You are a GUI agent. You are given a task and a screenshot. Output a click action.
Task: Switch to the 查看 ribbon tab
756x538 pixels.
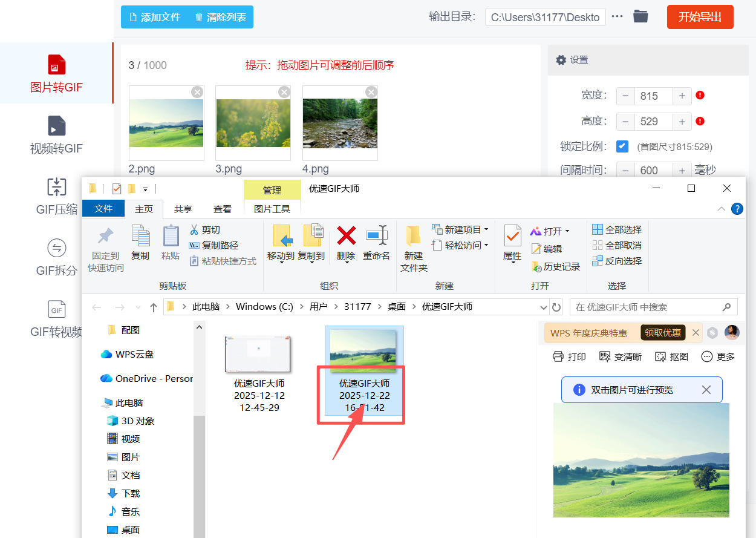click(223, 209)
